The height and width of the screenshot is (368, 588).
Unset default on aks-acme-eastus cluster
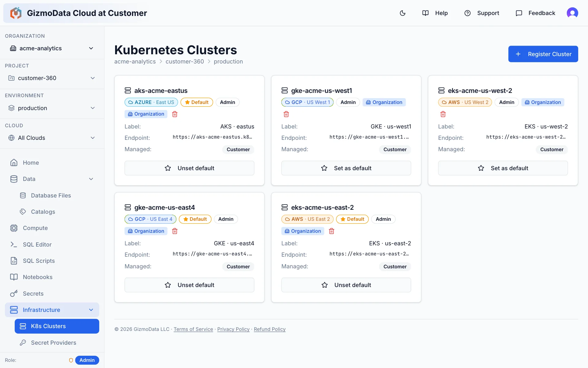[x=189, y=168]
